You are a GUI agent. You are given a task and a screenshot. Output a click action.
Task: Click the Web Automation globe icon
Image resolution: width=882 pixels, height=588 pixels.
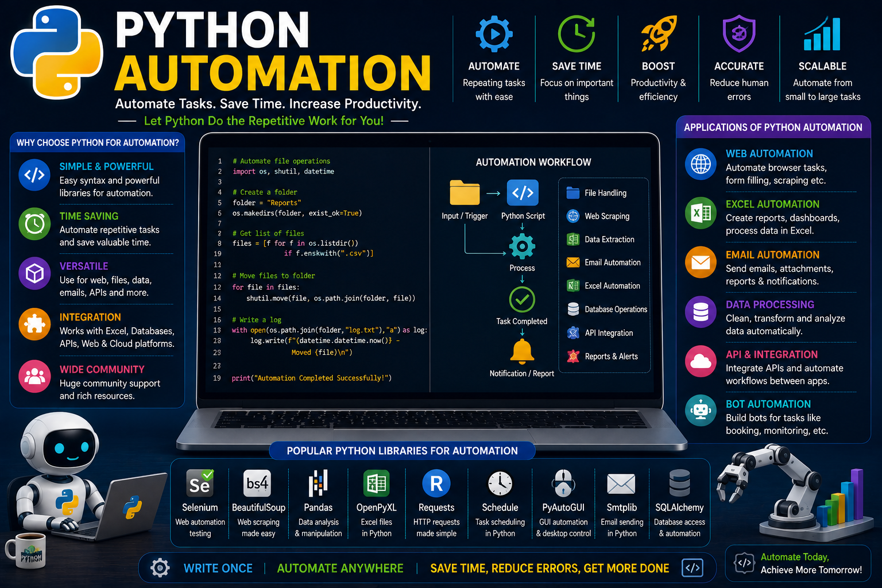[701, 164]
